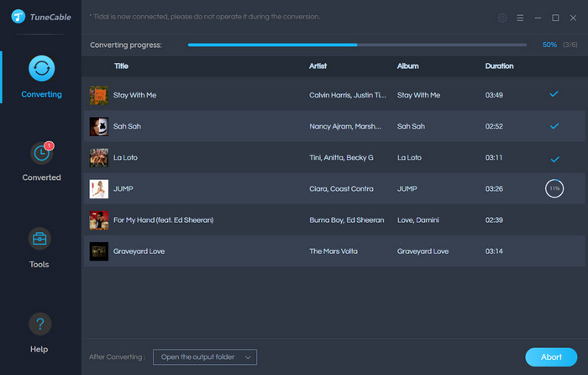Click artist Tini, Anitta, Becky G

[341, 158]
